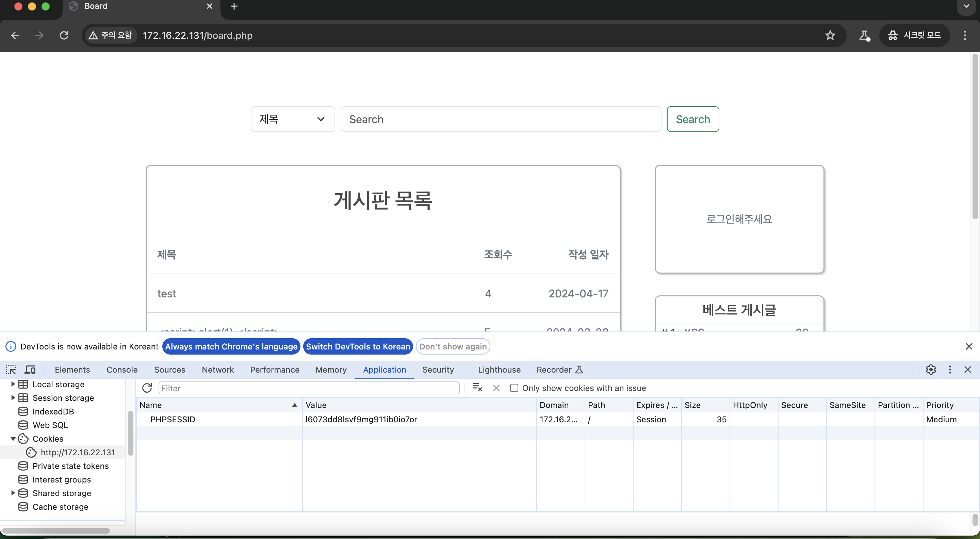Collapse the Cookies tree node
Image resolution: width=980 pixels, height=539 pixels.
pyautogui.click(x=13, y=439)
